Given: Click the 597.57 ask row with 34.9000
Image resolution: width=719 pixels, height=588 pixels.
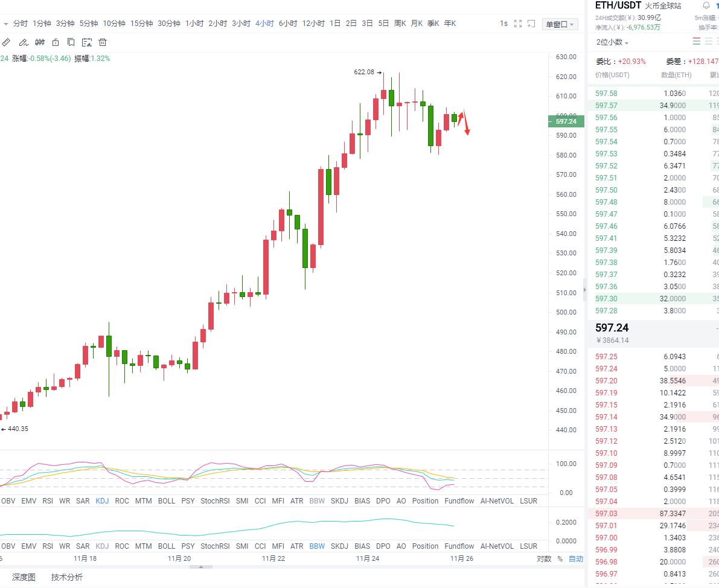Looking at the screenshot, I should pyautogui.click(x=653, y=106).
